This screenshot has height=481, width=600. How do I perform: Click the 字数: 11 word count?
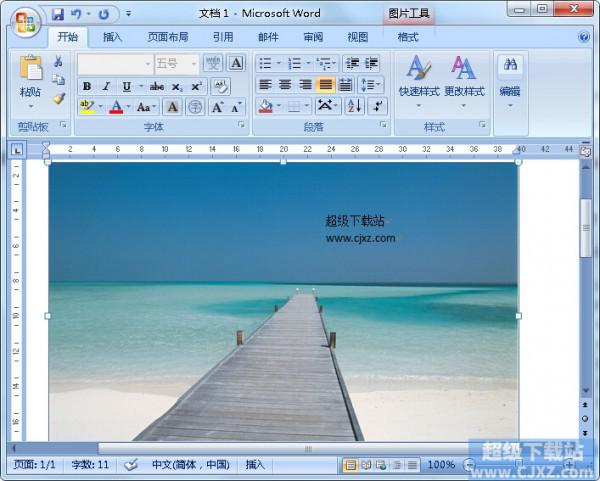click(90, 465)
